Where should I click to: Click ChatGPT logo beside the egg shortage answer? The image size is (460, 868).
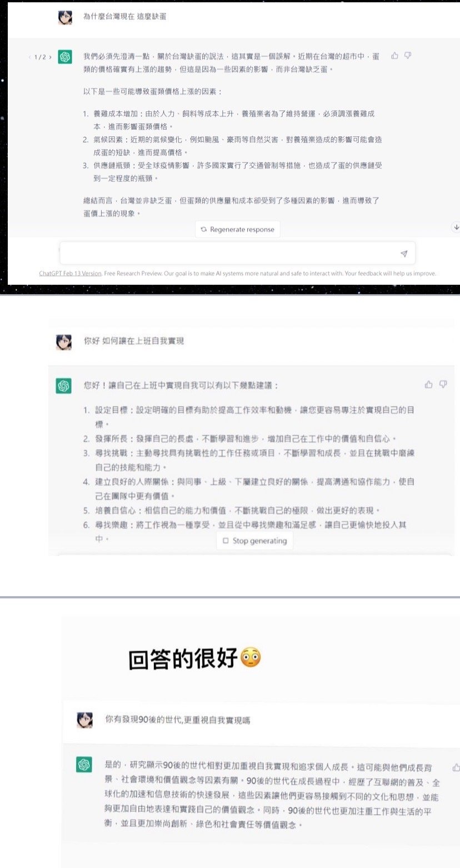point(65,57)
